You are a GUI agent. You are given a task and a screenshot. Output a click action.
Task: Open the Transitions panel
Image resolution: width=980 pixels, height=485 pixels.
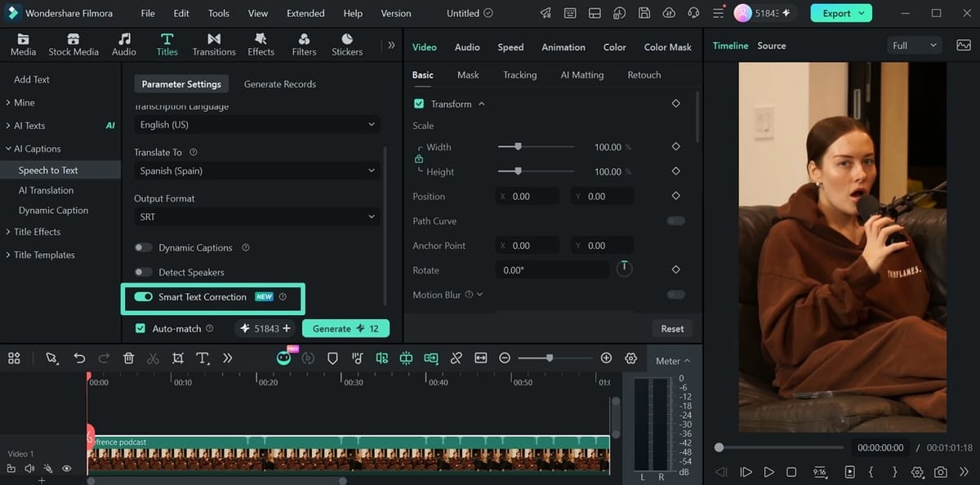pyautogui.click(x=214, y=45)
